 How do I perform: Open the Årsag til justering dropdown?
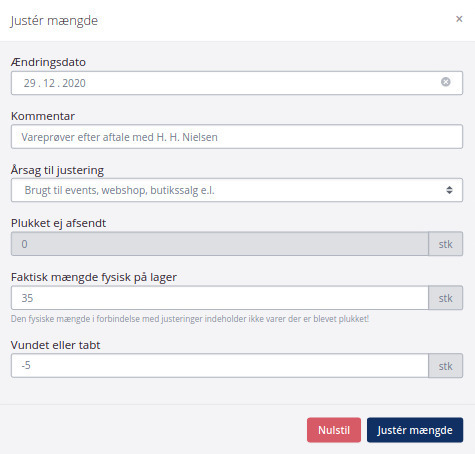[x=237, y=190]
